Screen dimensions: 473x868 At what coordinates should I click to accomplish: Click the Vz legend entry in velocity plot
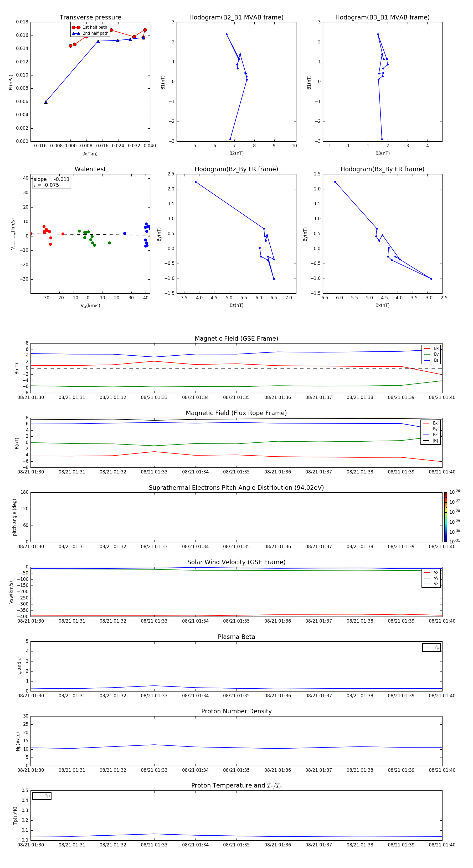[431, 584]
